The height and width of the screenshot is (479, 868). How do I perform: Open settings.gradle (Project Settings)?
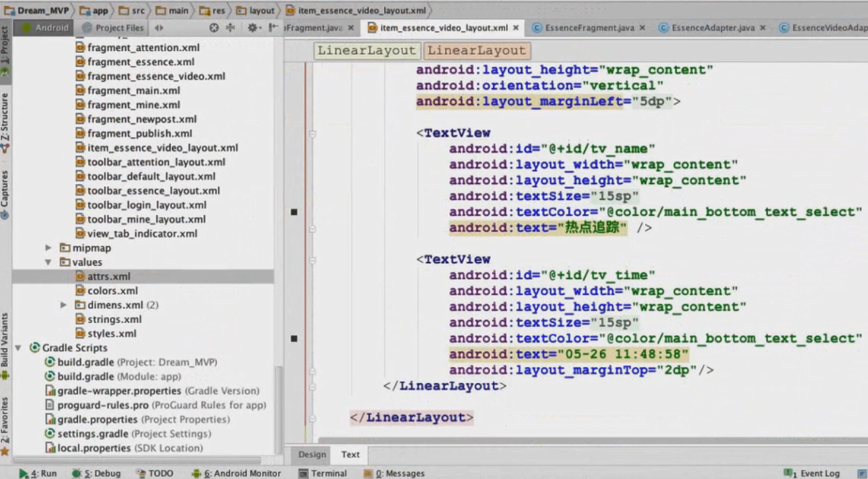(128, 434)
